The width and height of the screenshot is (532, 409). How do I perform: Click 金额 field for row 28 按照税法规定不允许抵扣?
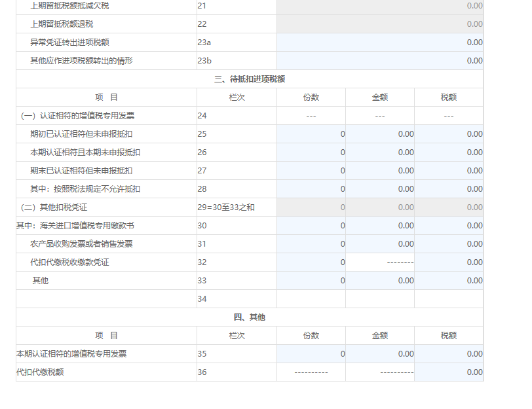(x=380, y=189)
